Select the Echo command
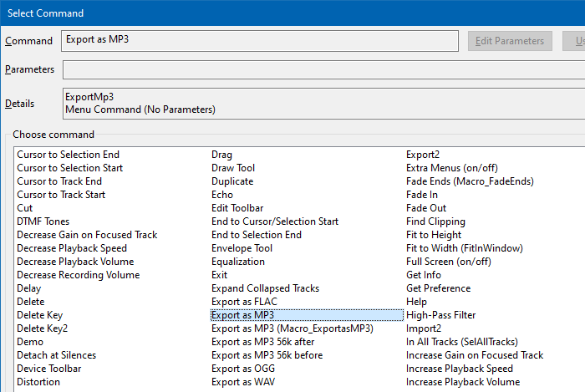 point(222,195)
